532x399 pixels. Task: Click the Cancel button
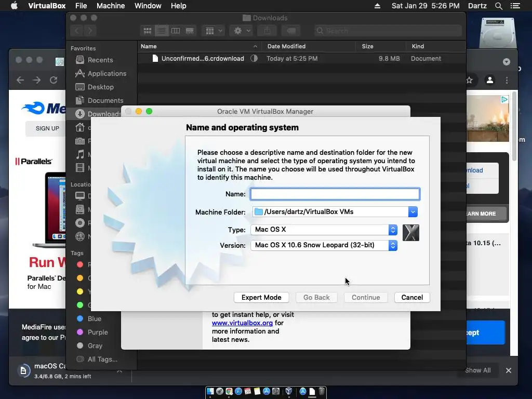[x=412, y=298]
